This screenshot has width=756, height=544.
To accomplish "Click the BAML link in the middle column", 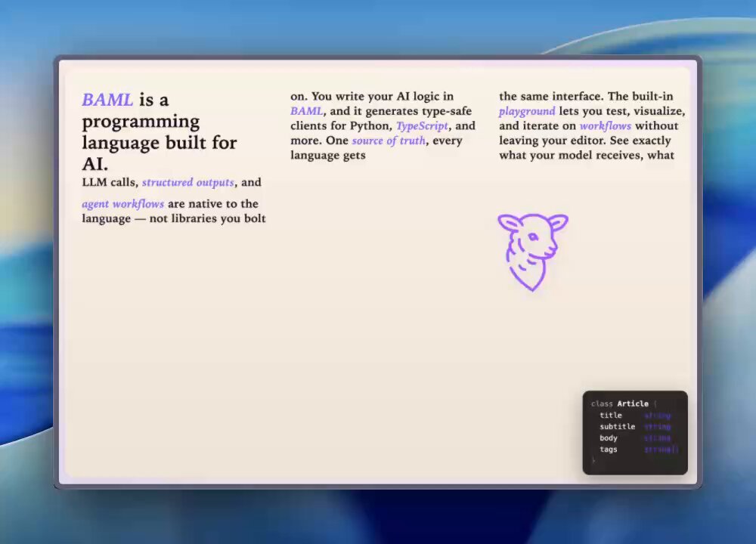I will click(307, 111).
